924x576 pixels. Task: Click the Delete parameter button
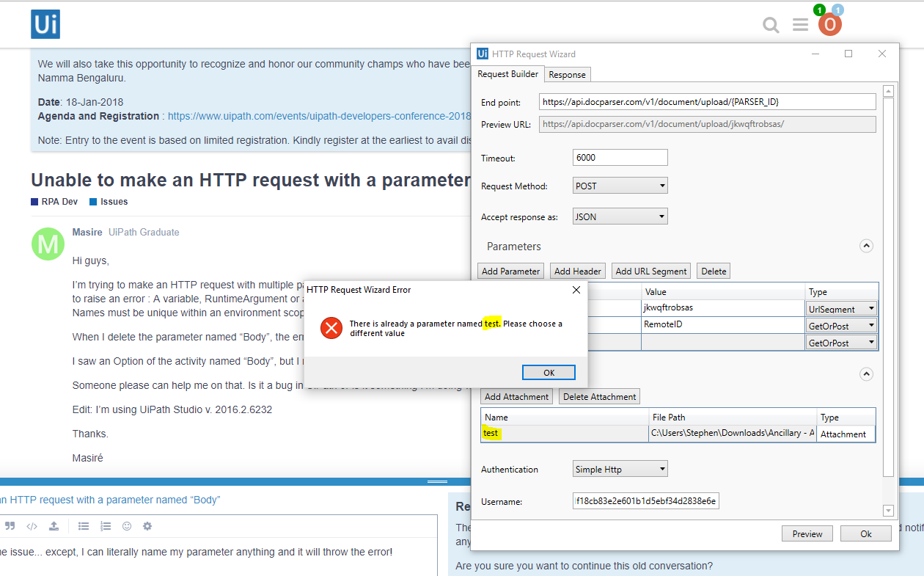[714, 271]
